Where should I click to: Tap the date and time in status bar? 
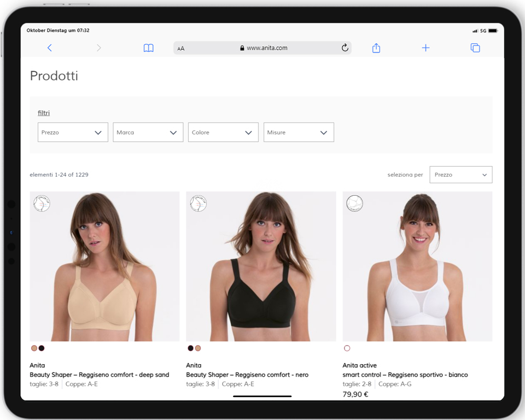[58, 31]
